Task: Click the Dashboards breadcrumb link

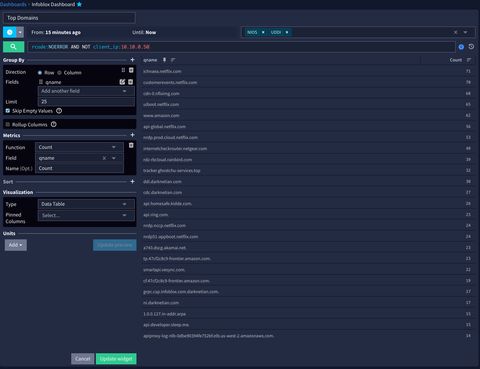Action: coord(13,4)
